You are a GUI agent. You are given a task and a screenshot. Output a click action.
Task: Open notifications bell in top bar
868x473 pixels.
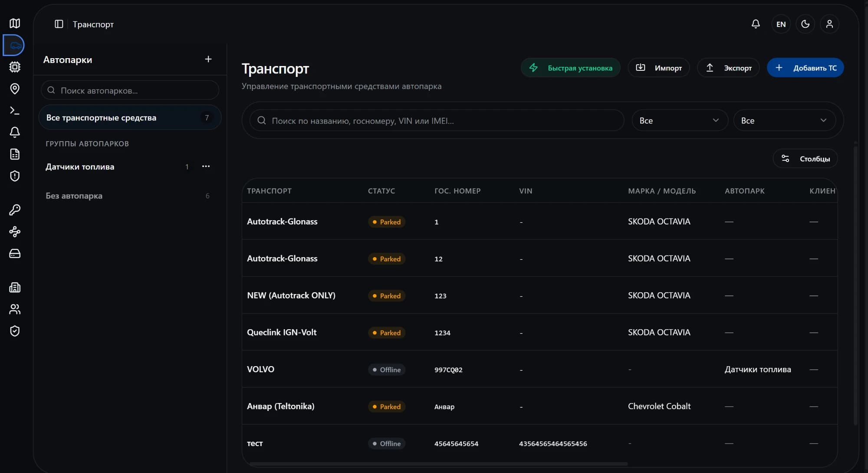[756, 24]
